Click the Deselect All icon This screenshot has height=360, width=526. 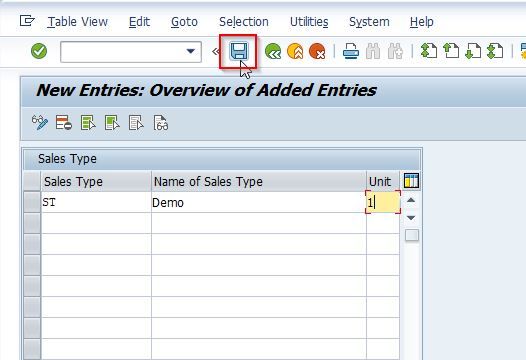(136, 122)
